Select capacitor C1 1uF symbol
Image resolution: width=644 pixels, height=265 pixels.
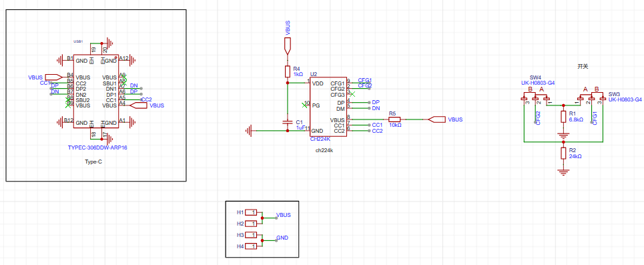(288, 122)
